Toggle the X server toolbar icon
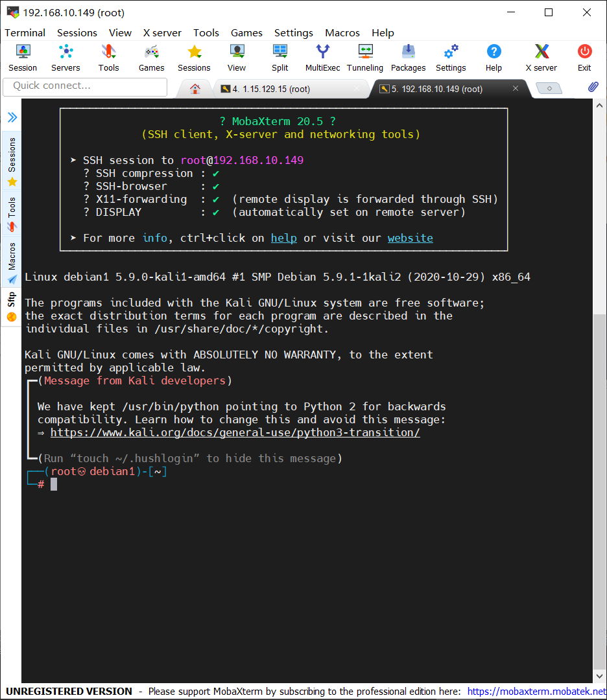 542,58
